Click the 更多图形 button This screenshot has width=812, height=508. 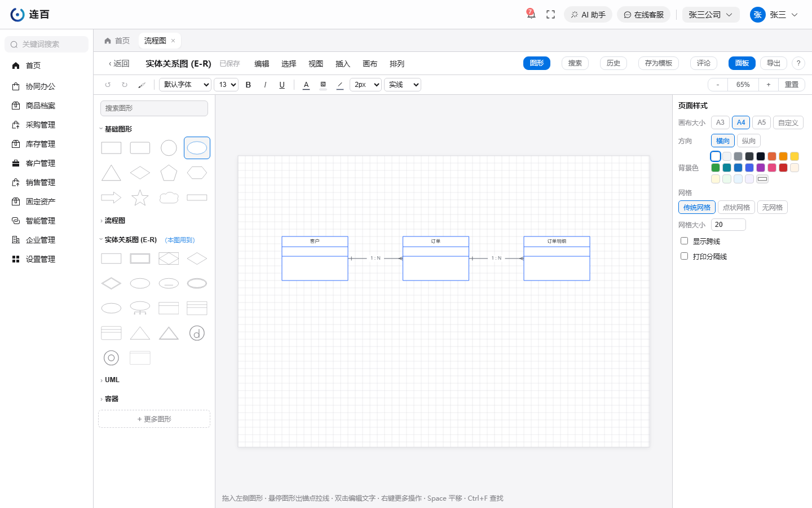[x=155, y=419]
